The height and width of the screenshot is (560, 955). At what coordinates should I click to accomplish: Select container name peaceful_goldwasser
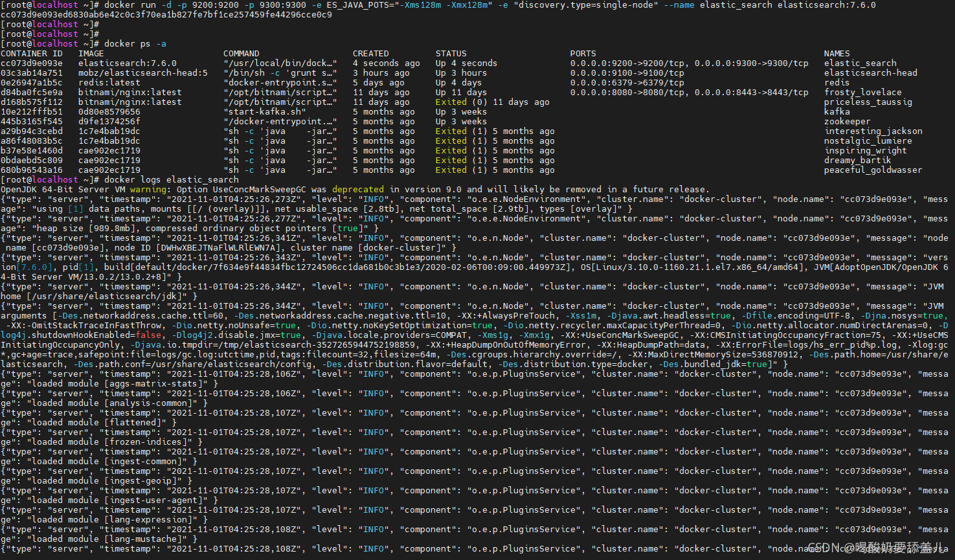click(873, 170)
